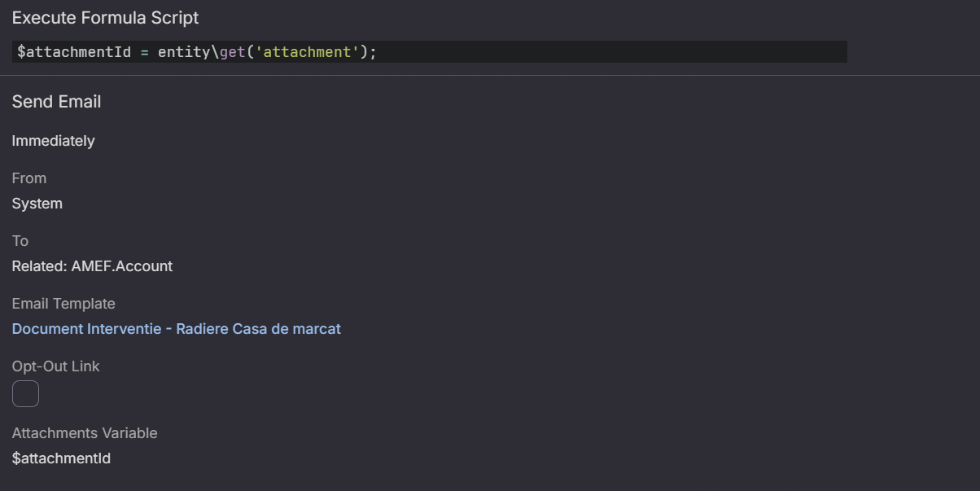
Task: Click the Attachments Variable field label
Action: point(85,433)
